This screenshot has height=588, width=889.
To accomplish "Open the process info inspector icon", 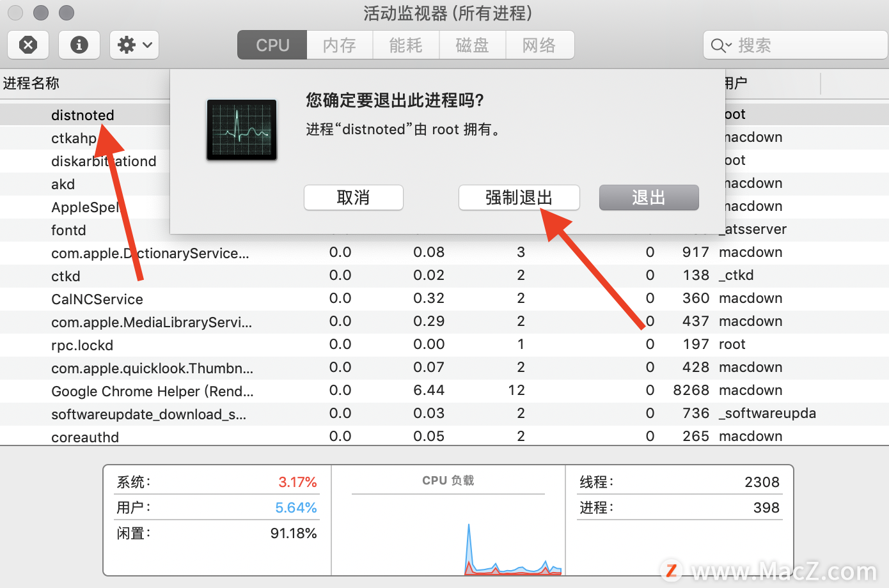I will pos(79,45).
